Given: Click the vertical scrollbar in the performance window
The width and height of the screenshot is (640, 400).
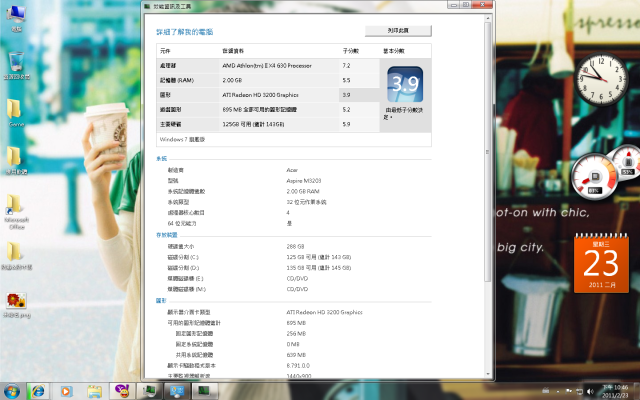Looking at the screenshot, I should [x=487, y=151].
